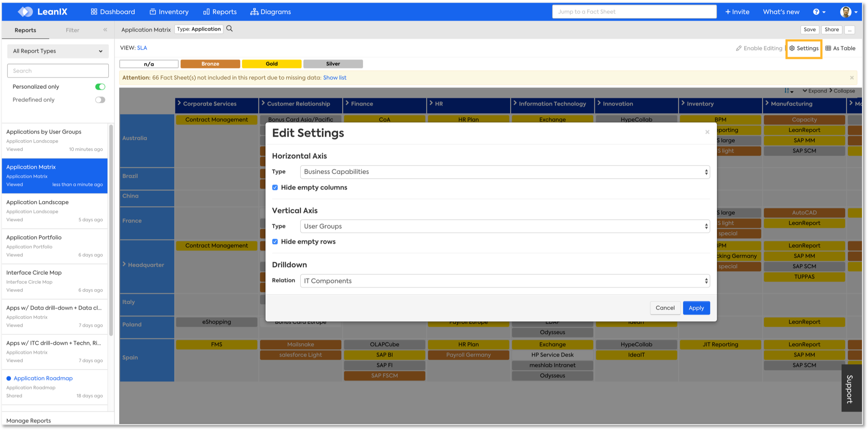Click Expand all chevron

tap(815, 91)
